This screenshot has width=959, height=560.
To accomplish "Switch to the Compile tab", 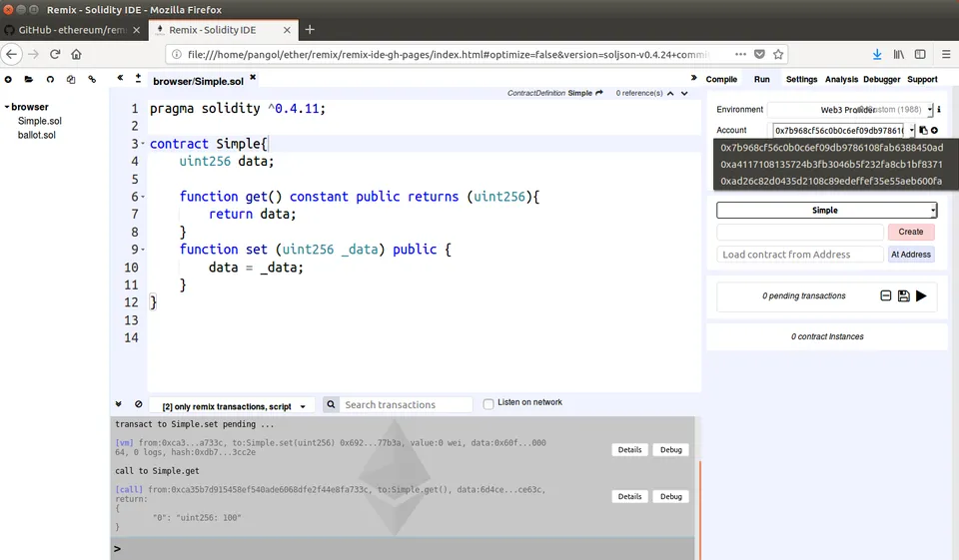I will [x=721, y=80].
